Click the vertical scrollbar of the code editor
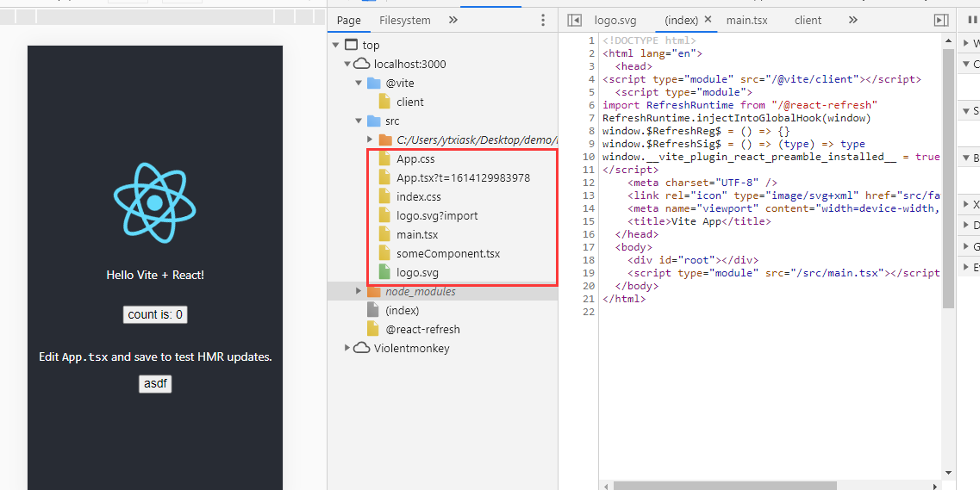The width and height of the screenshot is (980, 490). pyautogui.click(x=948, y=178)
